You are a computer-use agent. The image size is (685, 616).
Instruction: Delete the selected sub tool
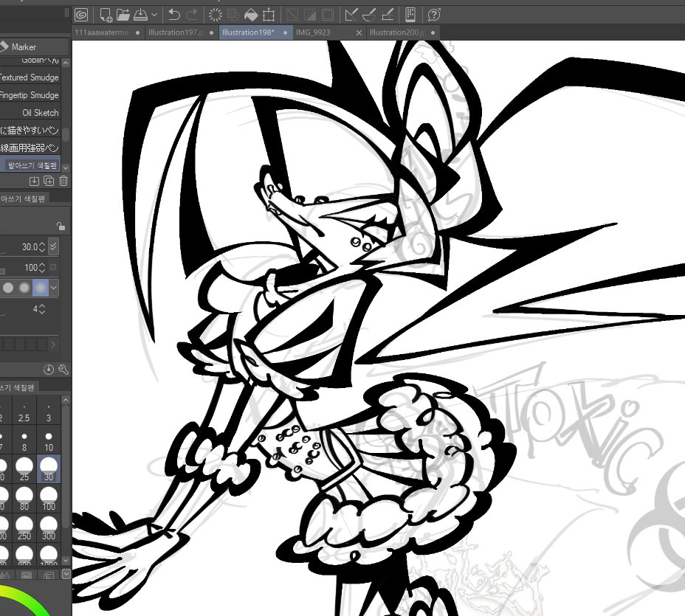click(63, 181)
